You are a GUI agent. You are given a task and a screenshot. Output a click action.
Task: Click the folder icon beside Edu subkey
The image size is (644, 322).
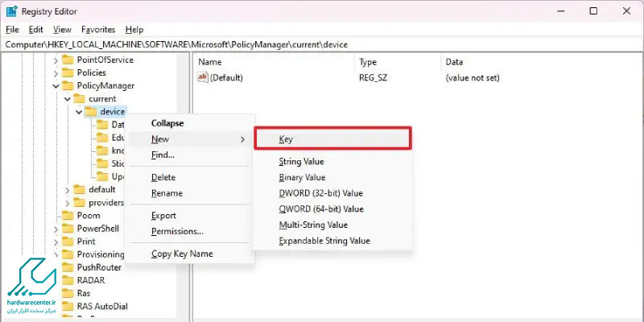tap(102, 138)
